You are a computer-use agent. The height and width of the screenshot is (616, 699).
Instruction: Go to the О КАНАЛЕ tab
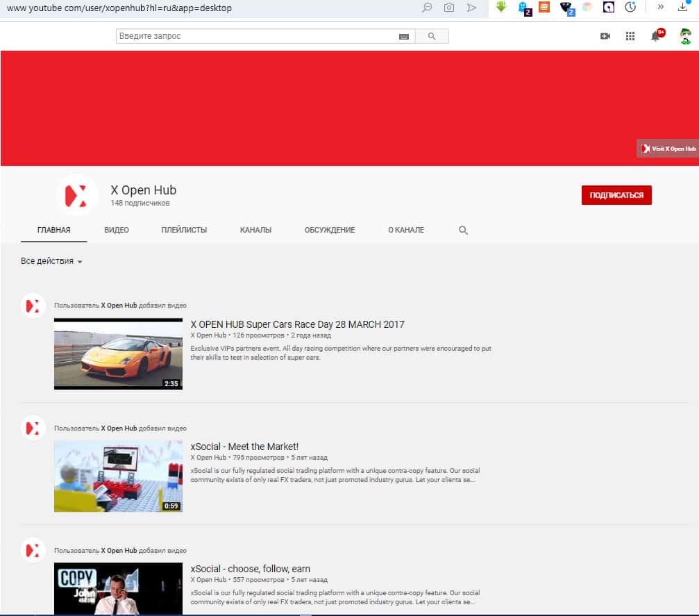(x=406, y=230)
